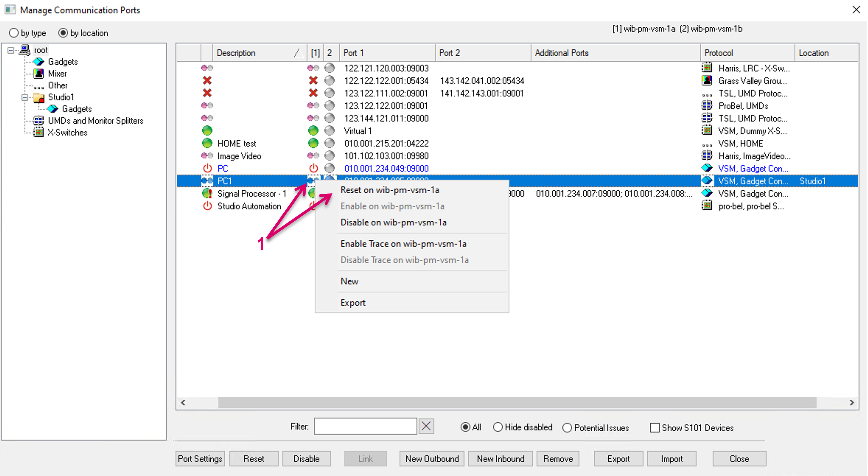Image resolution: width=868 pixels, height=476 pixels.
Task: Click the New Outbound button
Action: click(432, 458)
